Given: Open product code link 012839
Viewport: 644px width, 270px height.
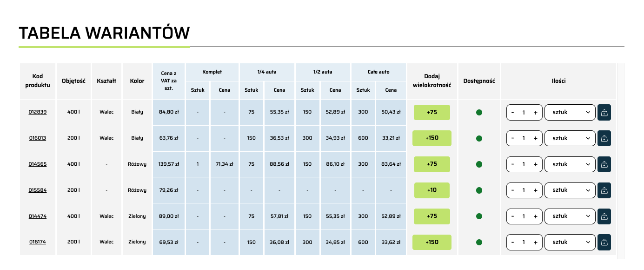Looking at the screenshot, I should click(x=38, y=112).
